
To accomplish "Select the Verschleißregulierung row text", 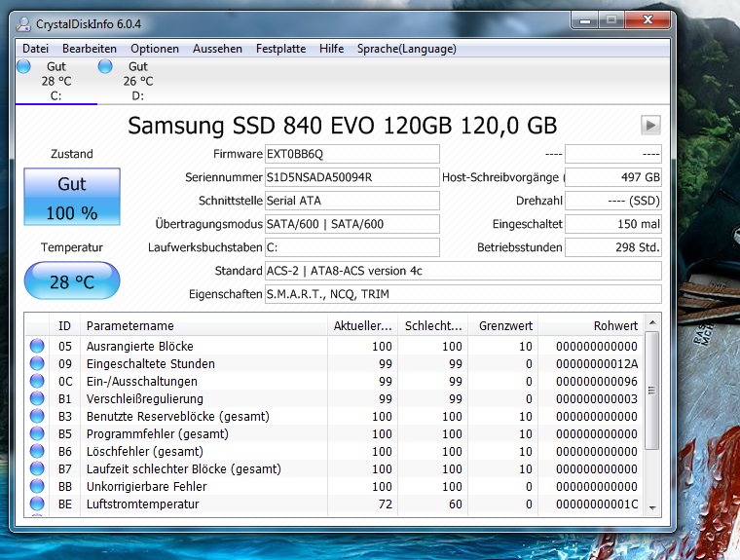I will [x=144, y=398].
